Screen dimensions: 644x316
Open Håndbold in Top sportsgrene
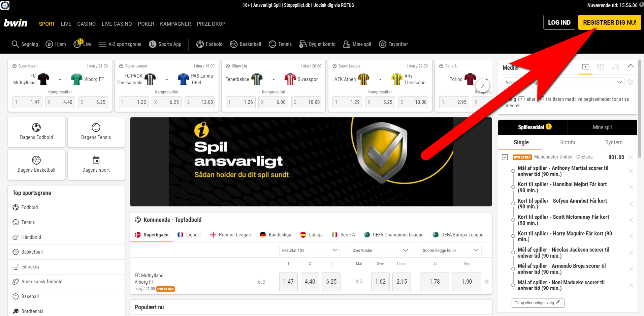point(66,237)
